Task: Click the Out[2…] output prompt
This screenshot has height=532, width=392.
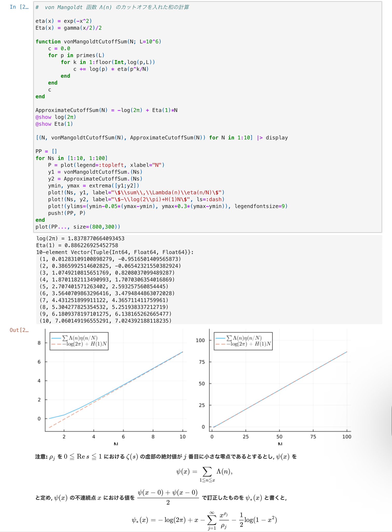Action: tap(19, 330)
